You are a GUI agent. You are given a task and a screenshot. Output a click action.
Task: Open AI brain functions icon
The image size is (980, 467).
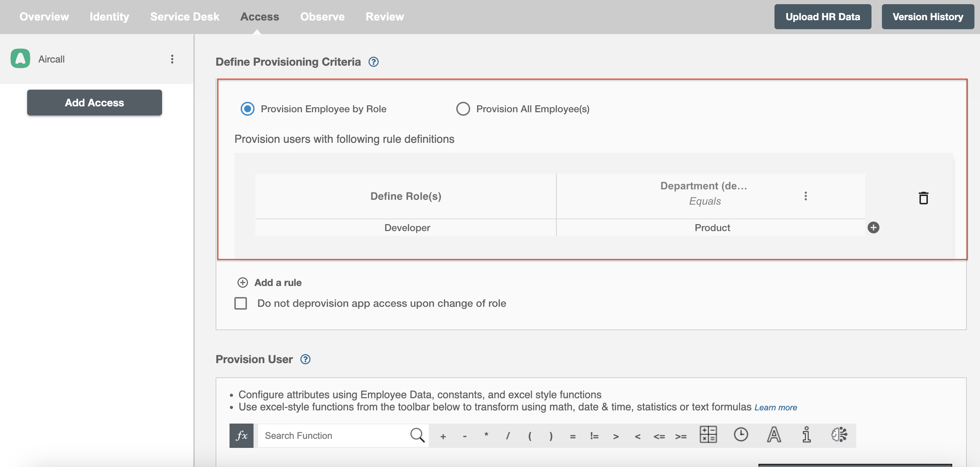pyautogui.click(x=839, y=435)
